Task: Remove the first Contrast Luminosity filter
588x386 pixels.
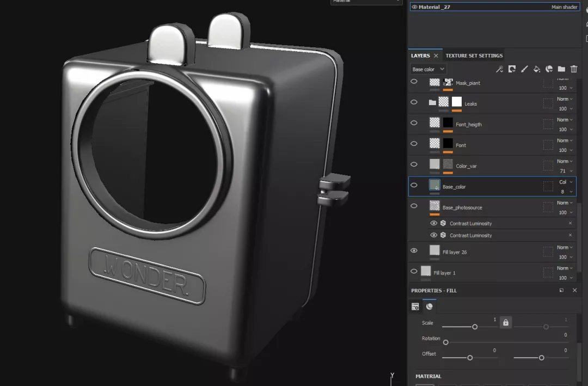Action: (x=571, y=223)
